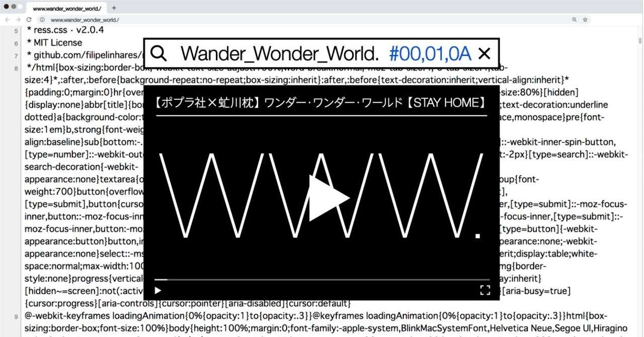
Task: Seek along the video progress bar
Action: [321, 279]
